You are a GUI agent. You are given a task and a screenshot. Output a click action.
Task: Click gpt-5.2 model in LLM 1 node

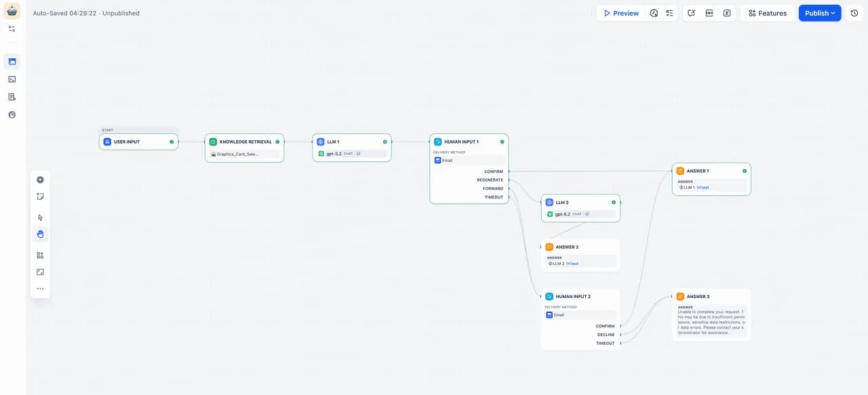352,154
